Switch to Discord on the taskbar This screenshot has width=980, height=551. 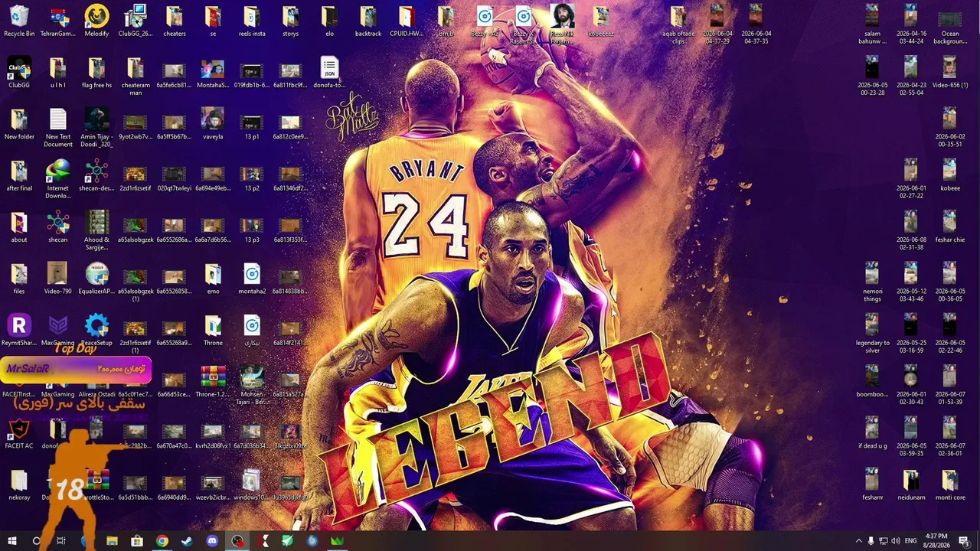(x=212, y=541)
